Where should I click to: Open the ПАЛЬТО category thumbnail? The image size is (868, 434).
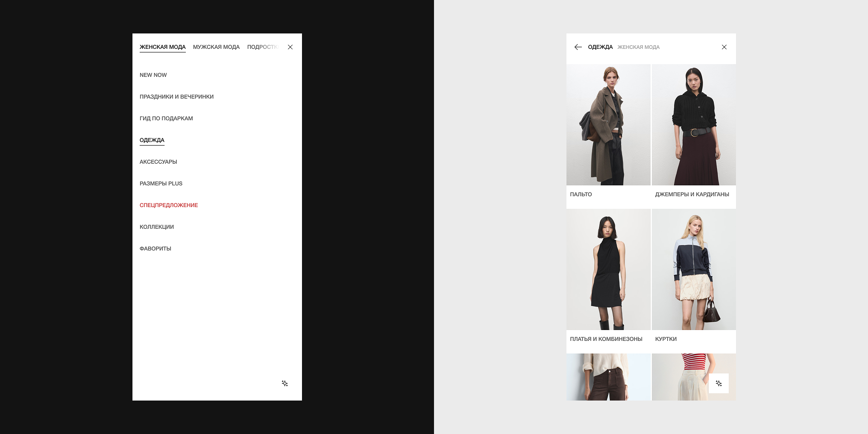[x=608, y=125]
